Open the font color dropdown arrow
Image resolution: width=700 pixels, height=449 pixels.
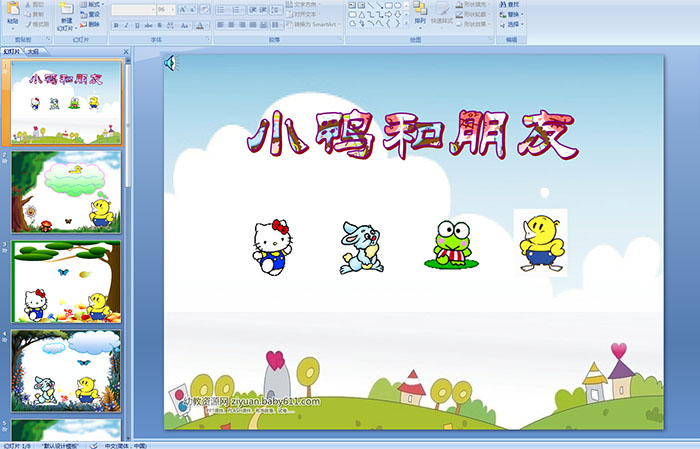pyautogui.click(x=208, y=25)
